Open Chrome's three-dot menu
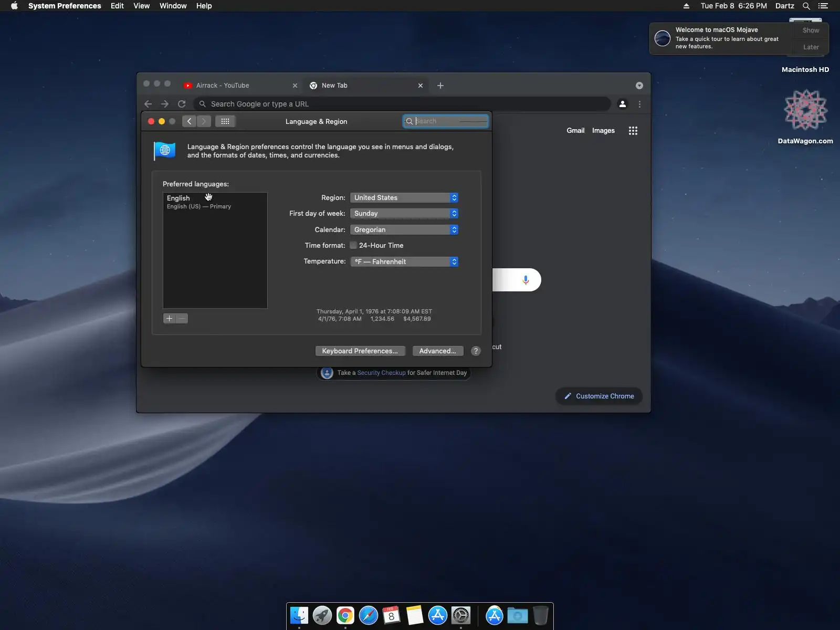 click(x=639, y=104)
